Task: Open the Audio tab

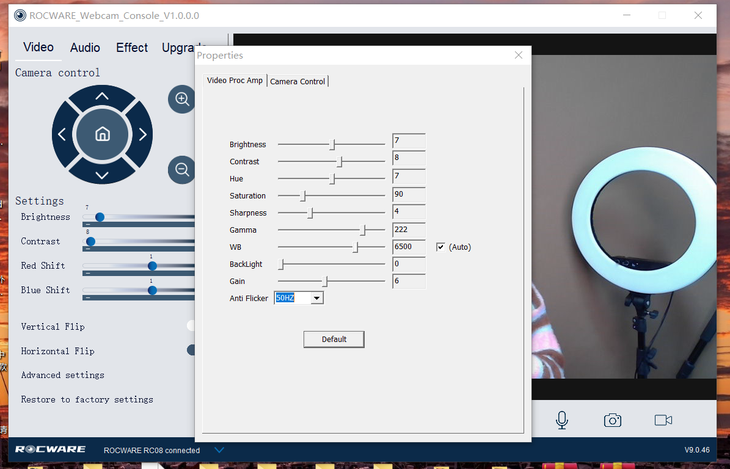Action: coord(85,48)
